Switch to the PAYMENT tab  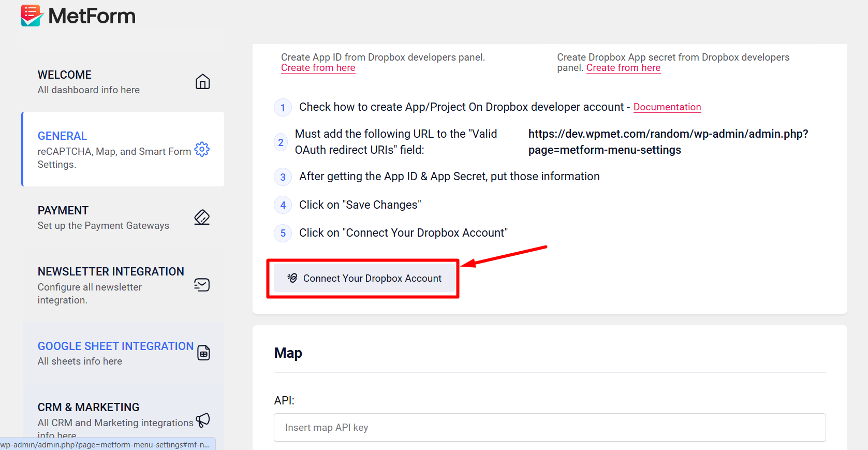coord(124,217)
